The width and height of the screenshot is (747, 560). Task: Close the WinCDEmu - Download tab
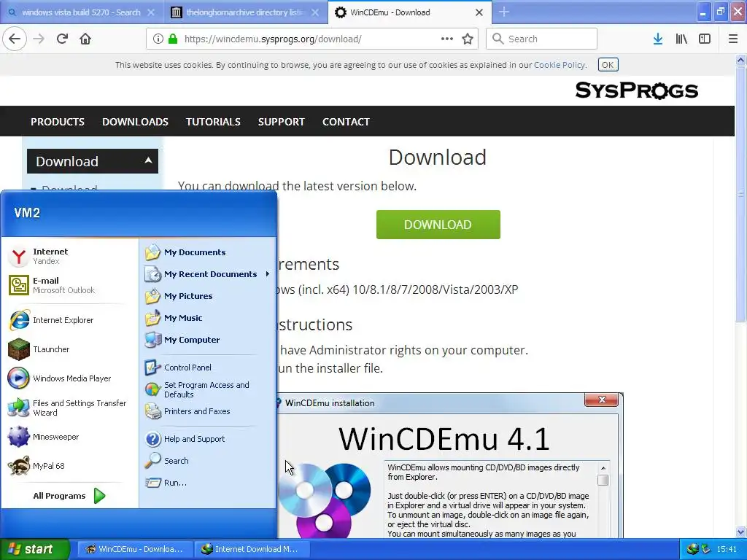click(x=479, y=12)
